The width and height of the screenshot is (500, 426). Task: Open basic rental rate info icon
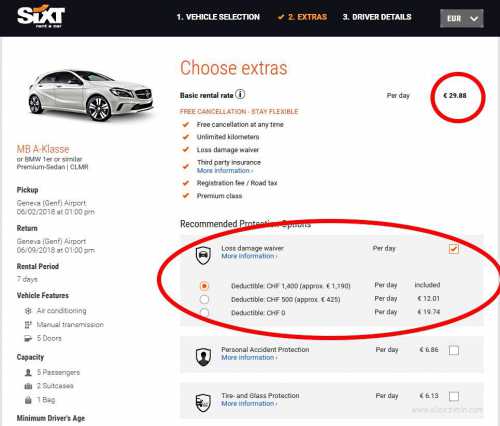click(x=240, y=94)
